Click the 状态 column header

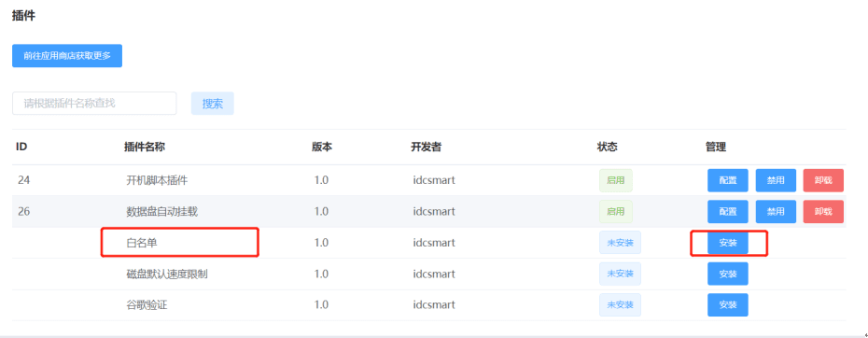tap(608, 148)
